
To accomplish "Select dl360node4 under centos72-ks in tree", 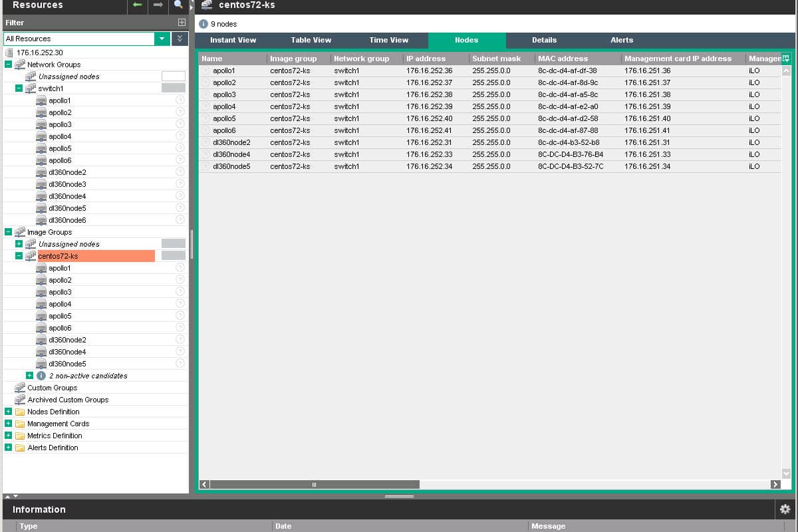I will [x=67, y=352].
